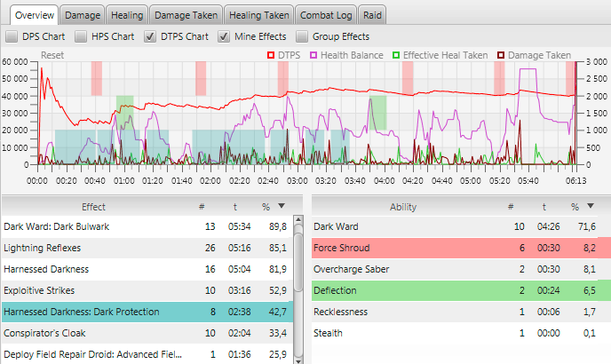Select the Deflection ability row
This screenshot has width=611, height=364.
pos(462,290)
